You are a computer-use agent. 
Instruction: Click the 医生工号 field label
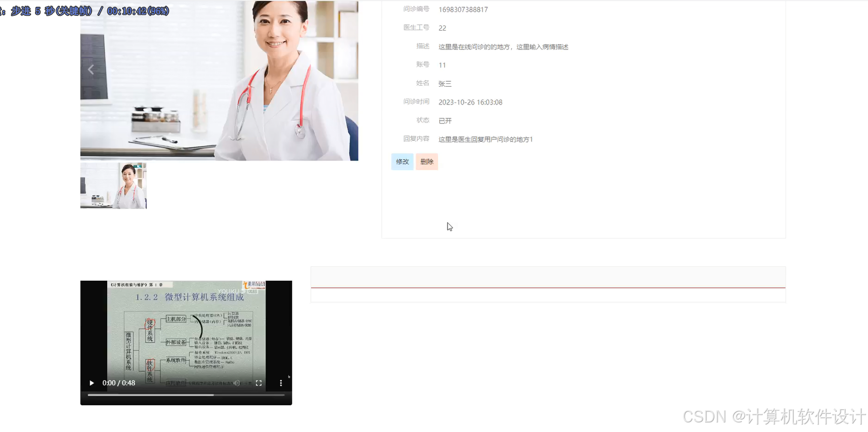(416, 28)
